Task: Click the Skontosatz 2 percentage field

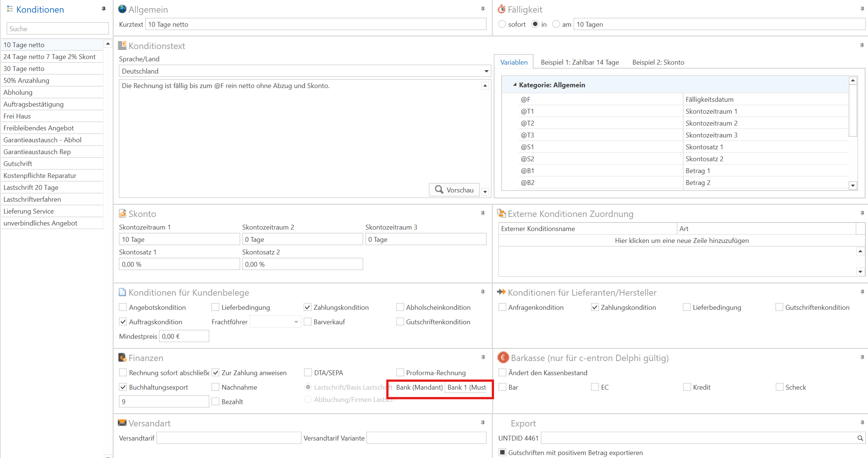Action: pyautogui.click(x=302, y=264)
